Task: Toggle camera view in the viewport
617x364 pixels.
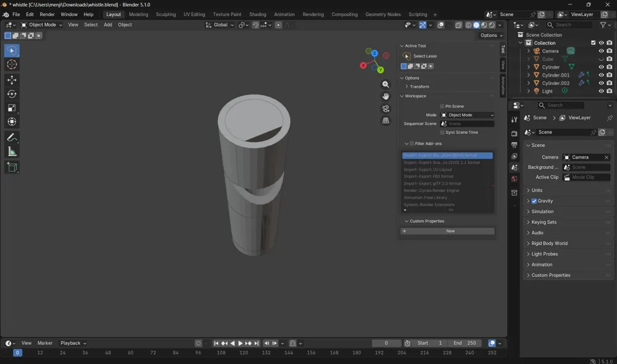Action: 386,109
